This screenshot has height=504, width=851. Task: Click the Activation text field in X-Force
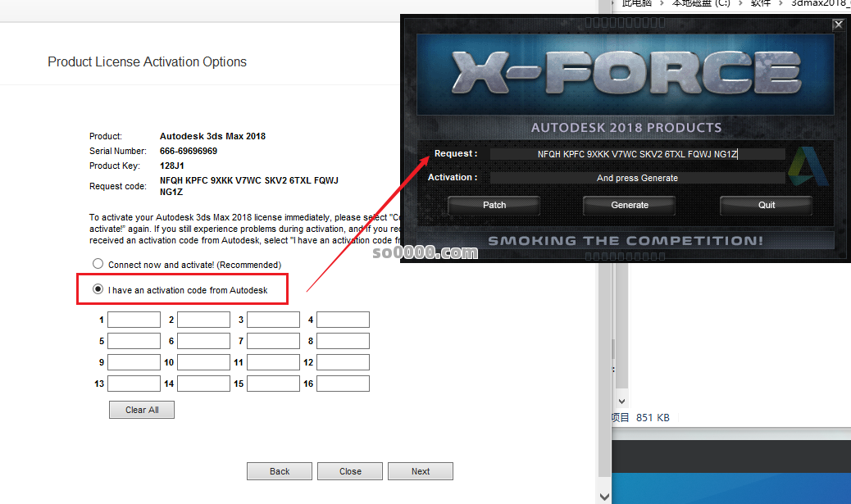[x=637, y=178]
